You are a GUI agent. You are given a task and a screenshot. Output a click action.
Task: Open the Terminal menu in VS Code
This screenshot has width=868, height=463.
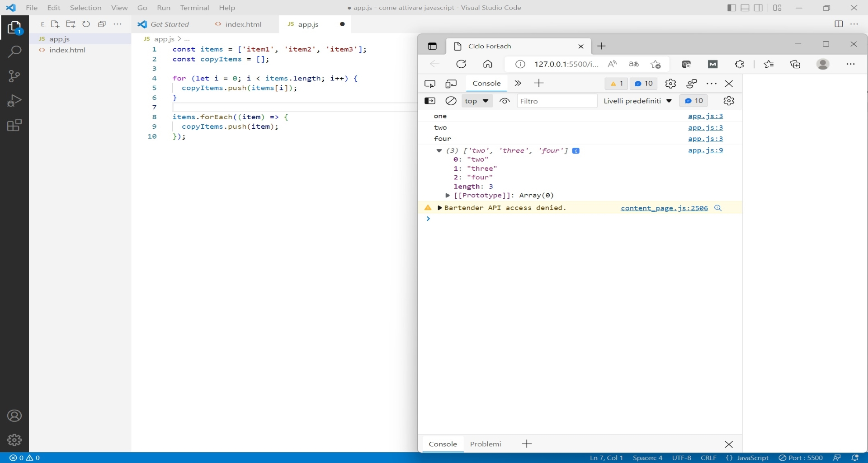click(195, 8)
